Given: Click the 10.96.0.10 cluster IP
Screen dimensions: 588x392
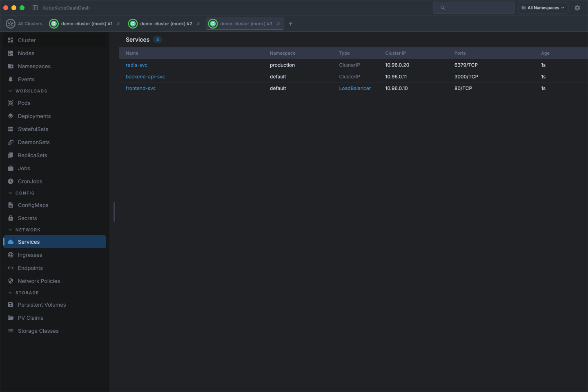Looking at the screenshot, I should pos(396,88).
